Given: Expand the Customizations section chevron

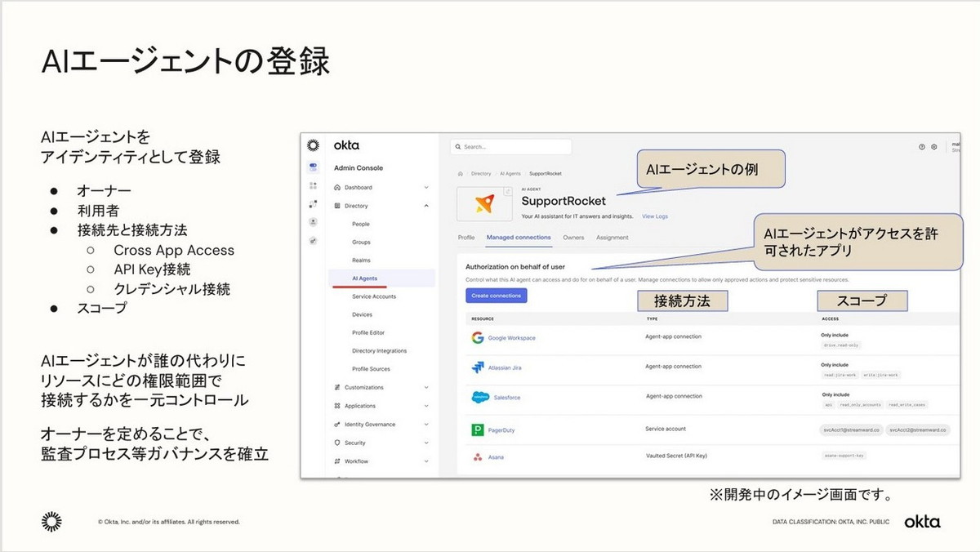Looking at the screenshot, I should click(426, 387).
